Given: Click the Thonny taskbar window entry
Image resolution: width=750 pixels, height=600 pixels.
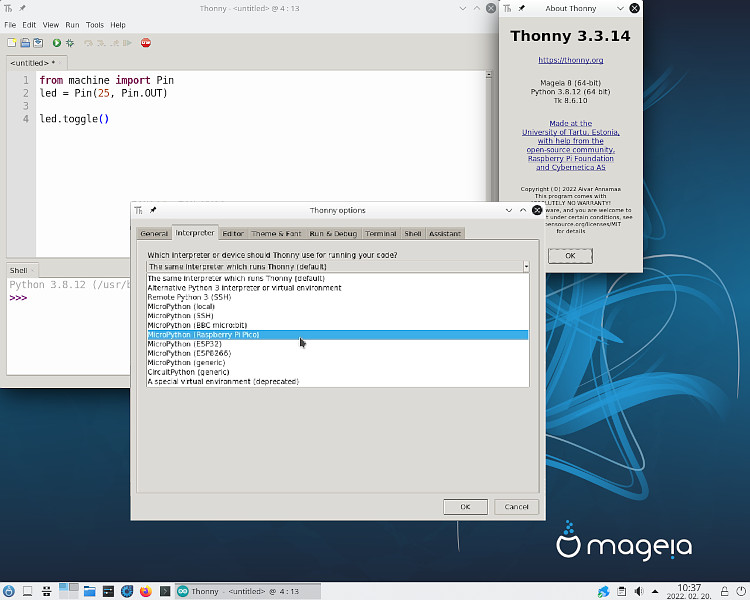Looking at the screenshot, I should (247, 591).
